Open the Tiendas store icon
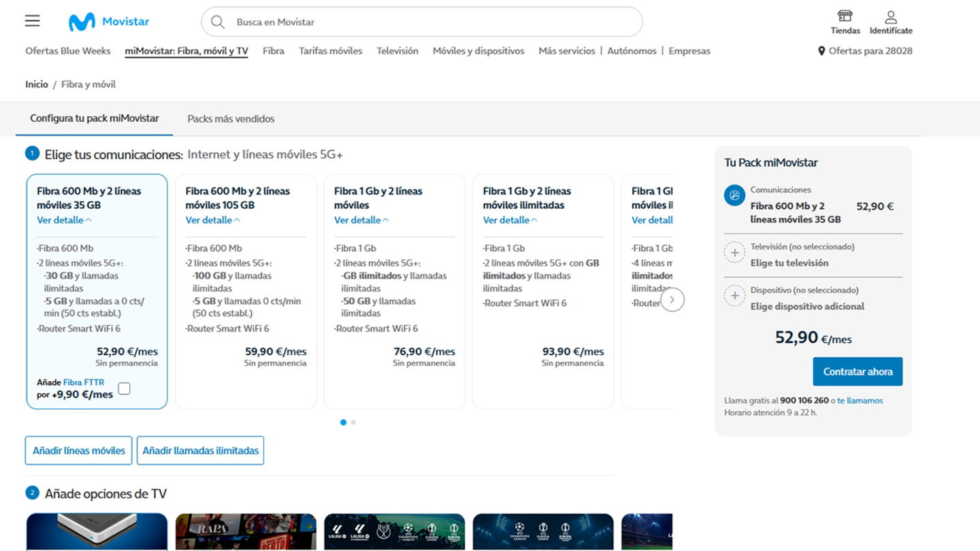Viewport: 980px width, 551px height. (845, 16)
